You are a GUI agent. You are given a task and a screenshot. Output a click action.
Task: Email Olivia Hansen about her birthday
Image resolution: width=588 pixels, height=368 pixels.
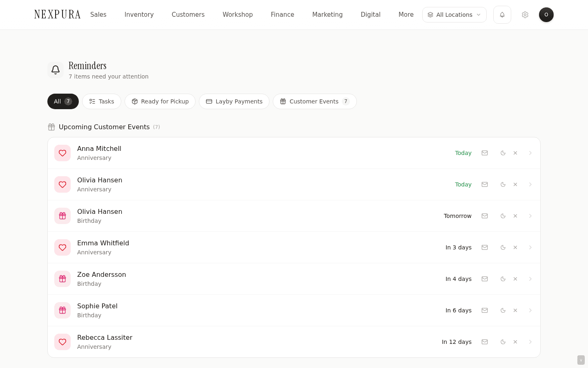click(x=485, y=216)
